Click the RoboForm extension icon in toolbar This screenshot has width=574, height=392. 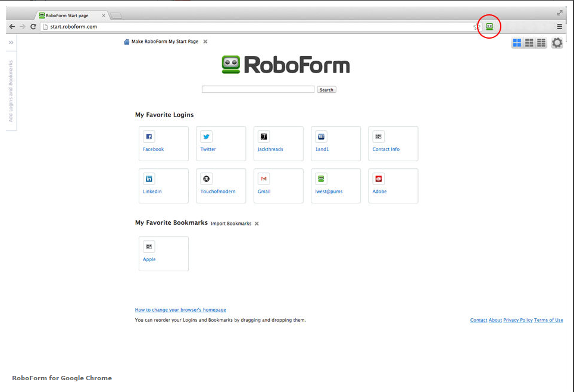[489, 26]
